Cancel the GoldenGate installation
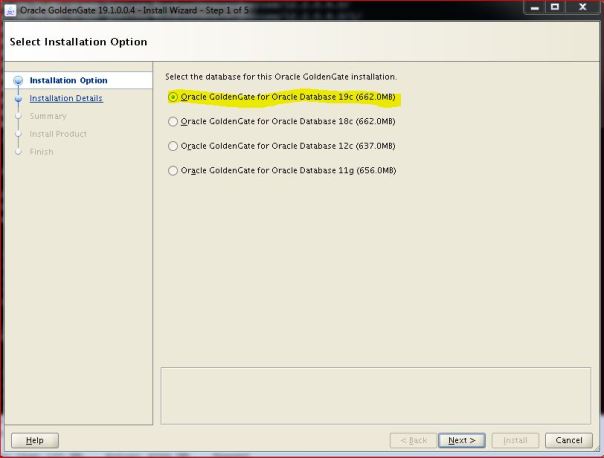The height and width of the screenshot is (458, 604). (568, 440)
